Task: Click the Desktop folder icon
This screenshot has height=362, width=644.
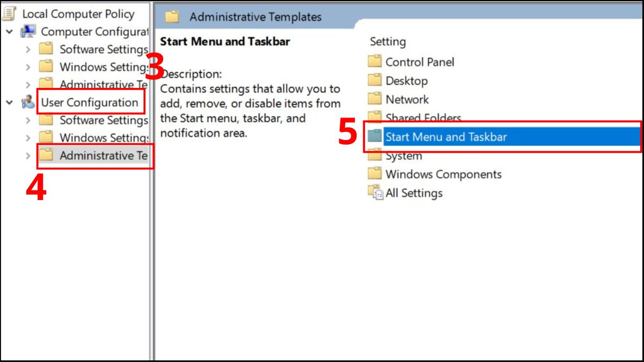Action: pyautogui.click(x=375, y=80)
